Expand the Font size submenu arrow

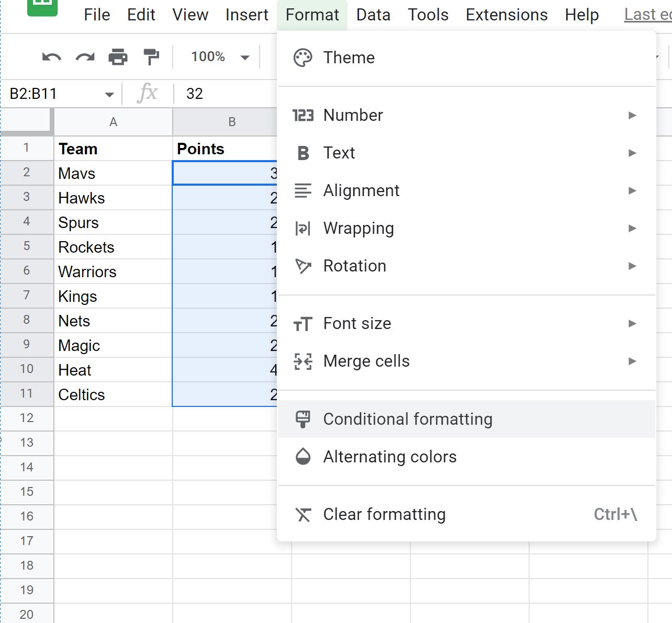(x=632, y=323)
